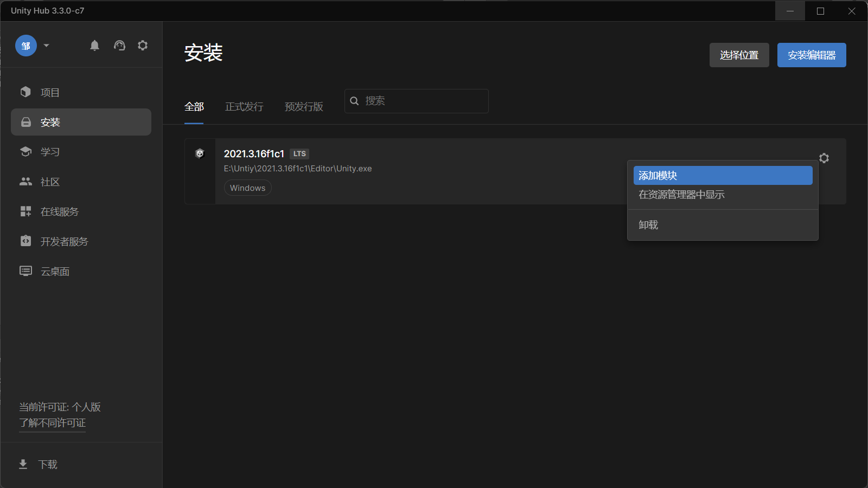Toggle the install's gear options menu

pyautogui.click(x=824, y=158)
